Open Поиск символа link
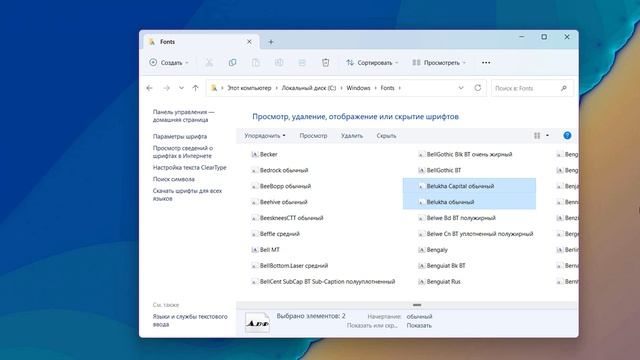 pos(173,179)
